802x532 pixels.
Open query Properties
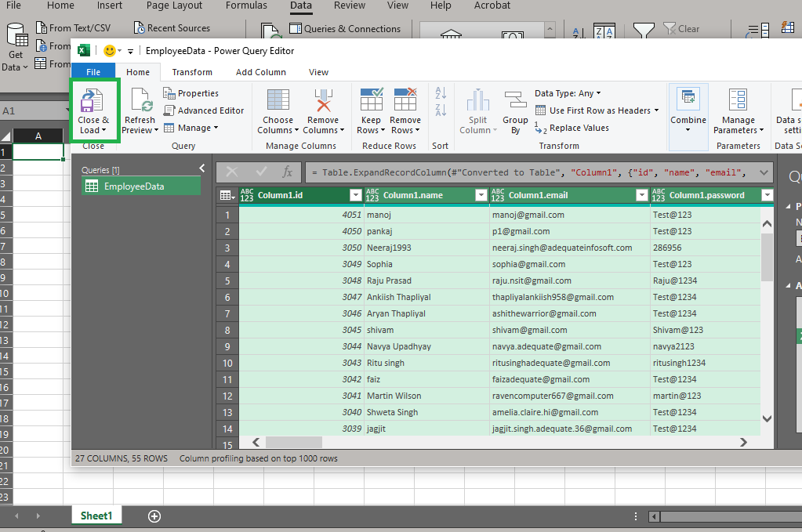tap(191, 93)
